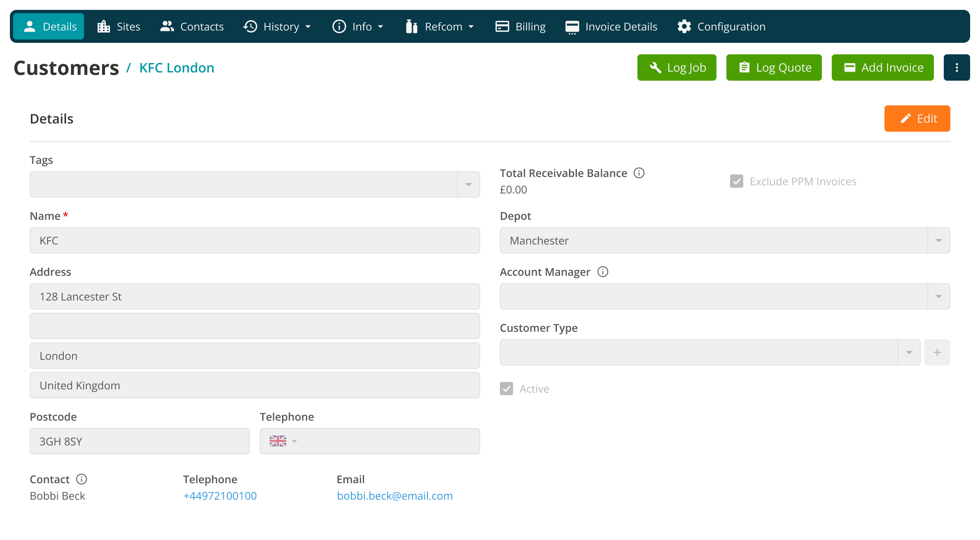
Task: Click the Log Quote button
Action: (774, 67)
